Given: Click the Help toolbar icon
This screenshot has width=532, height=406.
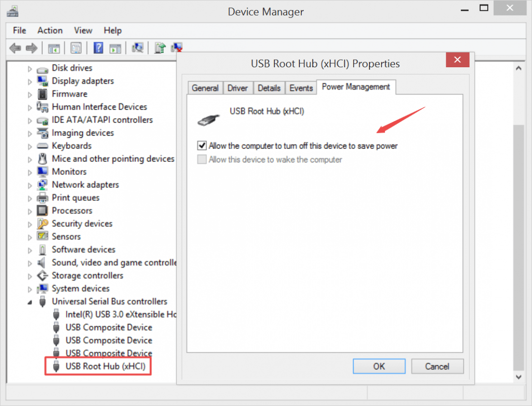Looking at the screenshot, I should pyautogui.click(x=98, y=47).
